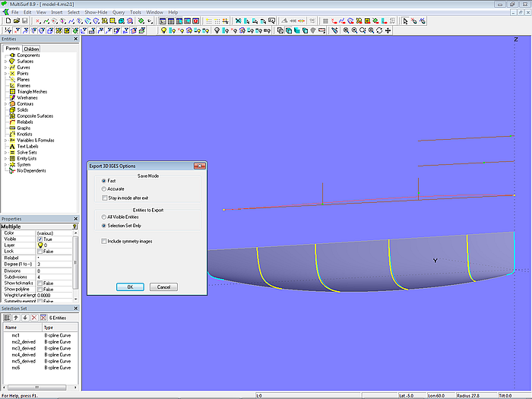Expand the Surfaces tree node
The width and height of the screenshot is (532, 399).
click(5, 62)
